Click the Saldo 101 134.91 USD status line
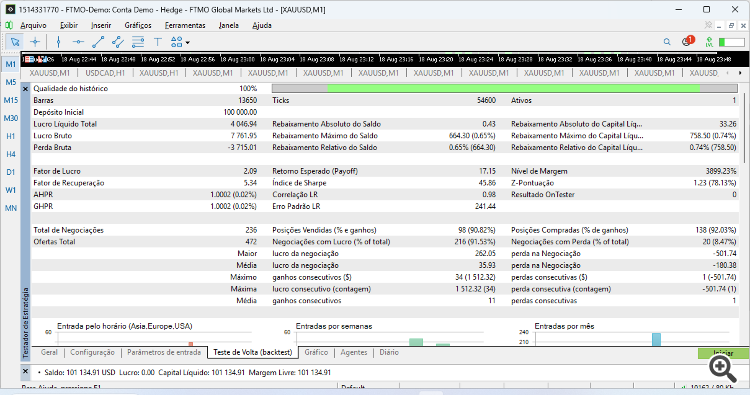750x395 pixels. pyautogui.click(x=188, y=372)
